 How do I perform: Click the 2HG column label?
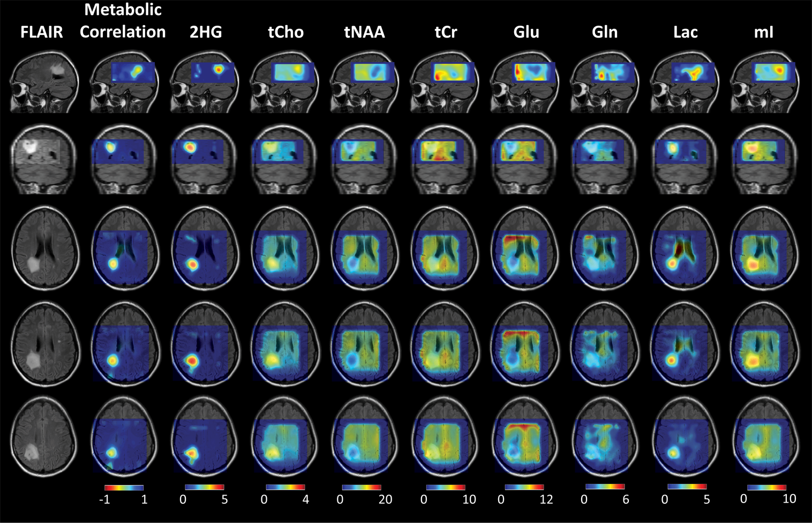click(206, 32)
